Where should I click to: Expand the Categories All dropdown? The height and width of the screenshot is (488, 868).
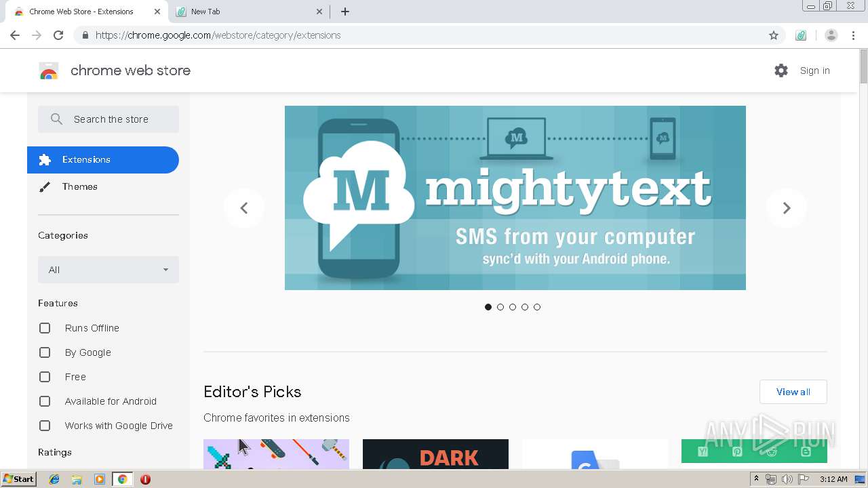[x=108, y=270]
